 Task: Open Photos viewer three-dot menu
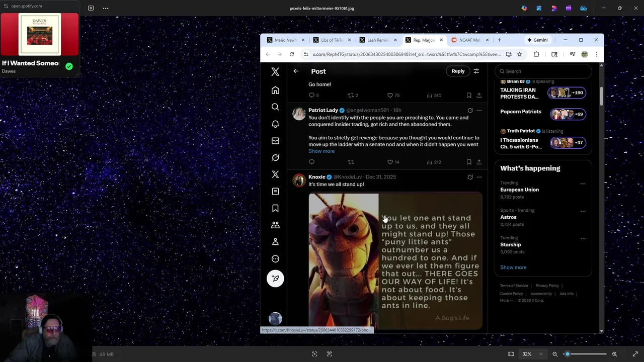click(106, 8)
